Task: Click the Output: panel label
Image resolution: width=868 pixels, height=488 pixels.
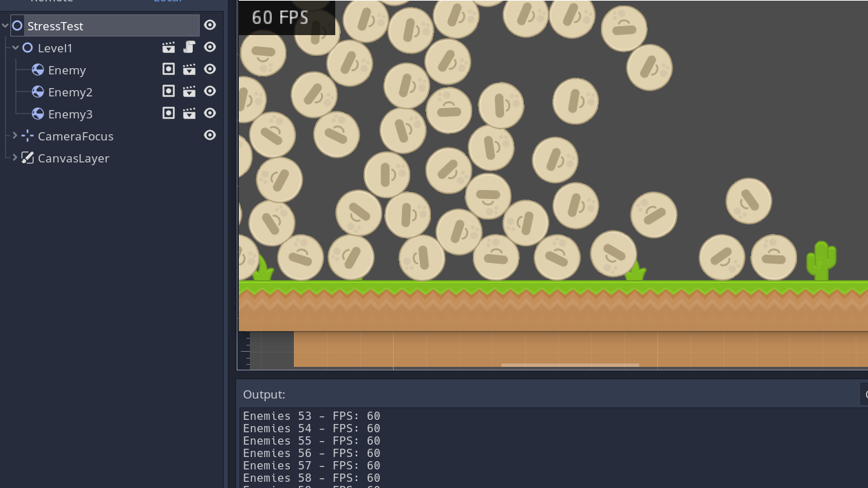Action: (264, 394)
